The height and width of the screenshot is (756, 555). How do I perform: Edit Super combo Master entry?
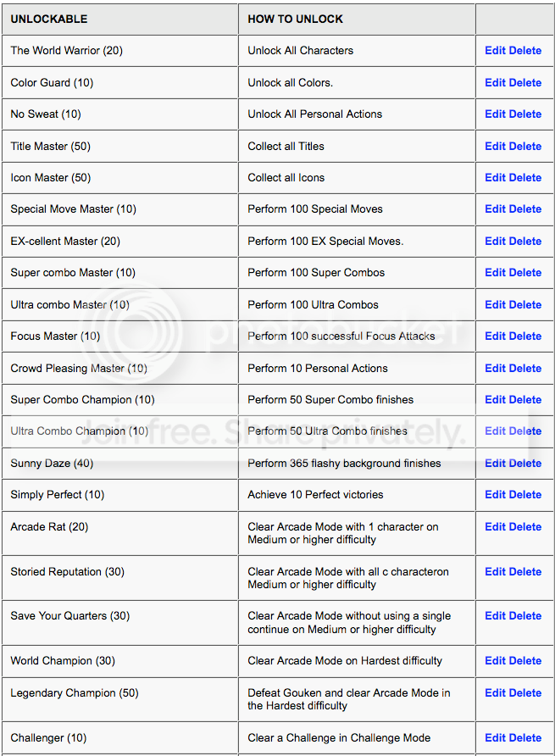pos(495,273)
